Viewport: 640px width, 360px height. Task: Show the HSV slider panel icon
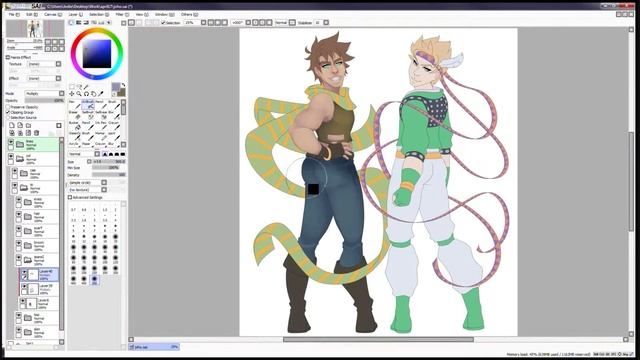[86, 22]
